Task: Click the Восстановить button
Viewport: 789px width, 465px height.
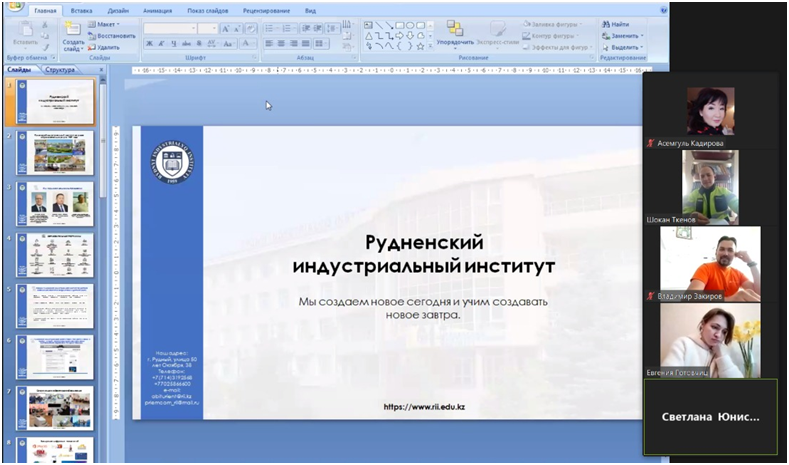Action: point(112,36)
